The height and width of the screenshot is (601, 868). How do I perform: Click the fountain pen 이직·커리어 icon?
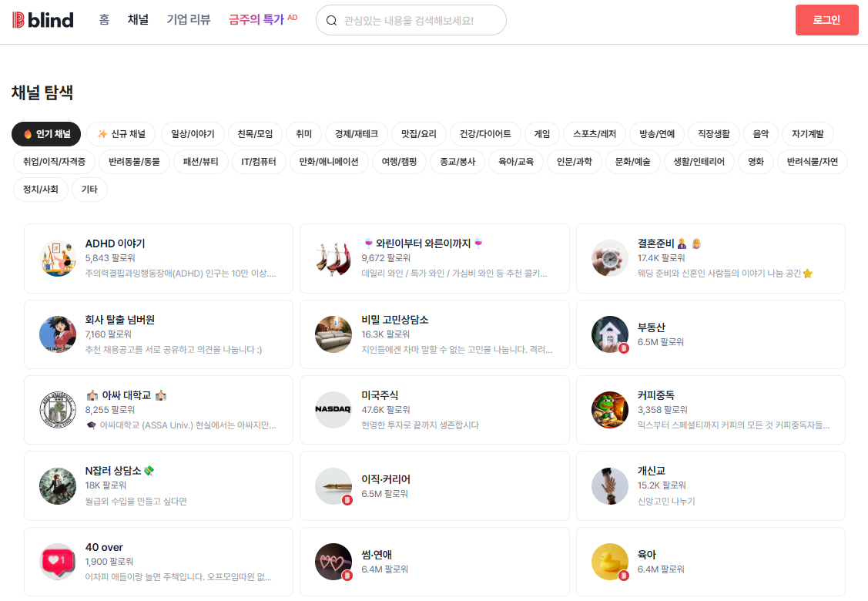point(333,486)
